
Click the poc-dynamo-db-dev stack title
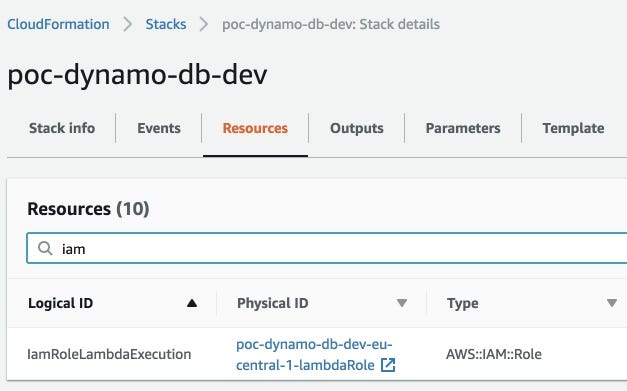click(137, 75)
